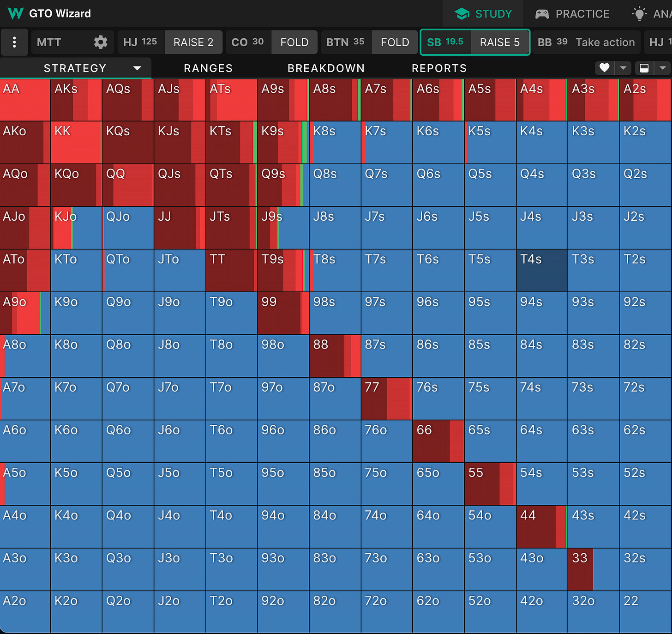Click the BTN FOLD action
The width and height of the screenshot is (672, 634).
(x=395, y=42)
